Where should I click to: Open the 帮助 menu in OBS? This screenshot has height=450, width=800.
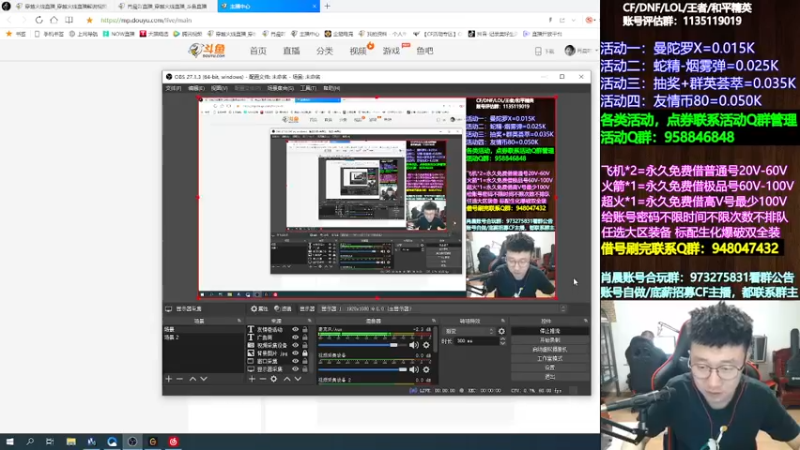(332, 88)
